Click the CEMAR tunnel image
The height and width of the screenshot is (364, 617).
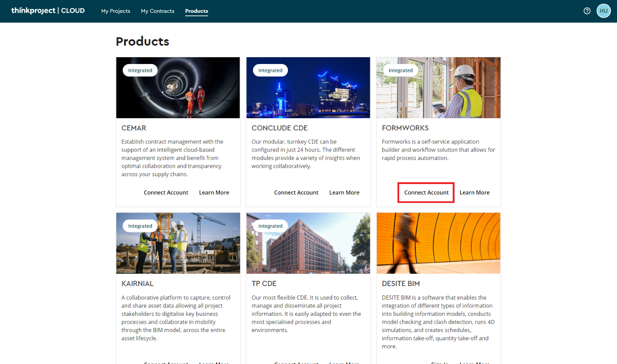pyautogui.click(x=178, y=88)
